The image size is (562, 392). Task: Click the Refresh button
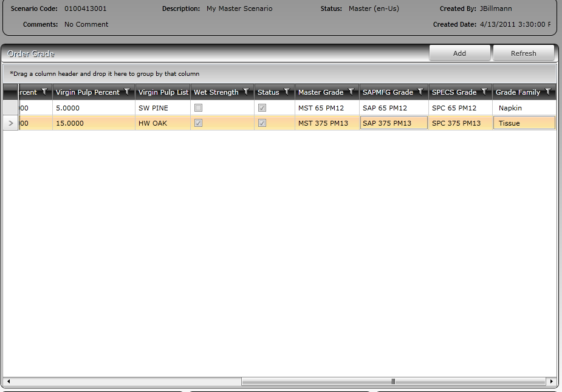523,53
